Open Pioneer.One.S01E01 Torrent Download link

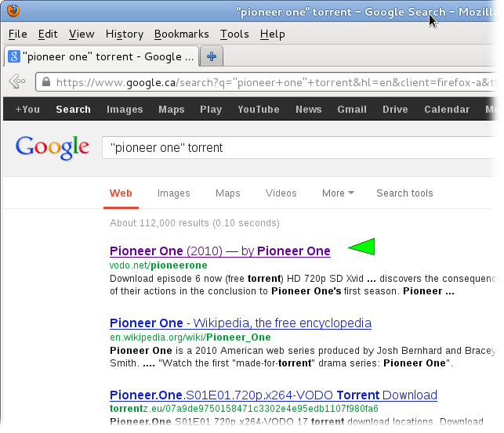coord(274,395)
